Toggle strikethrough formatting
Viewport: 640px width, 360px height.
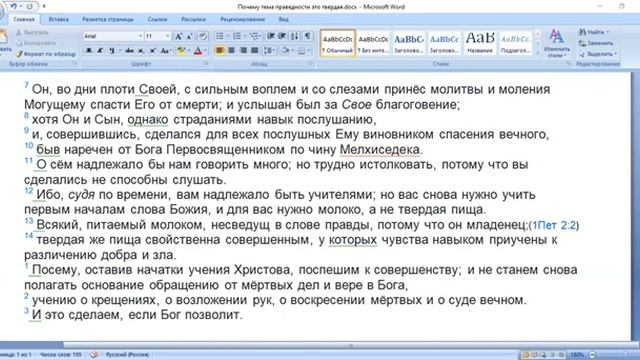(x=129, y=51)
